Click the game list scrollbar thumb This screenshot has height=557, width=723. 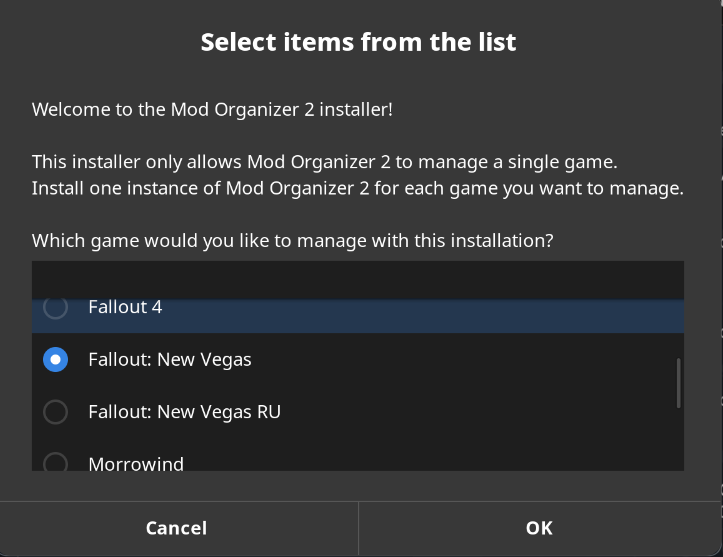[678, 382]
